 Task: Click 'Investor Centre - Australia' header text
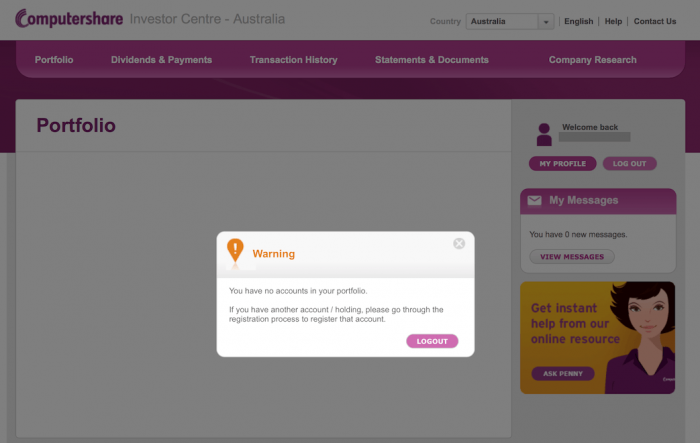(x=207, y=19)
